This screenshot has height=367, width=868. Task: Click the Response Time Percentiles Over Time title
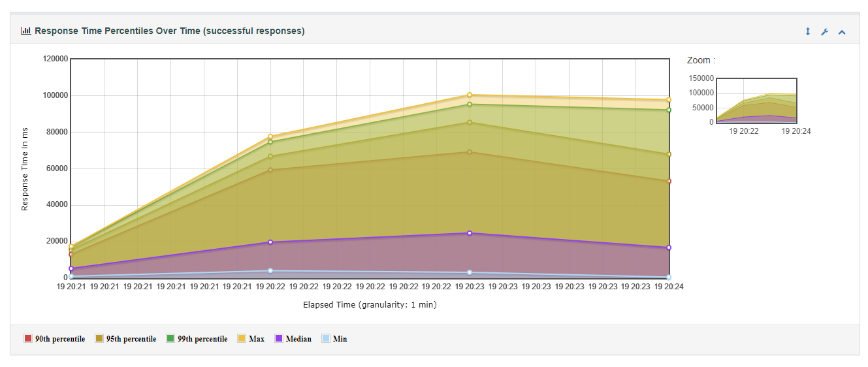(x=170, y=31)
